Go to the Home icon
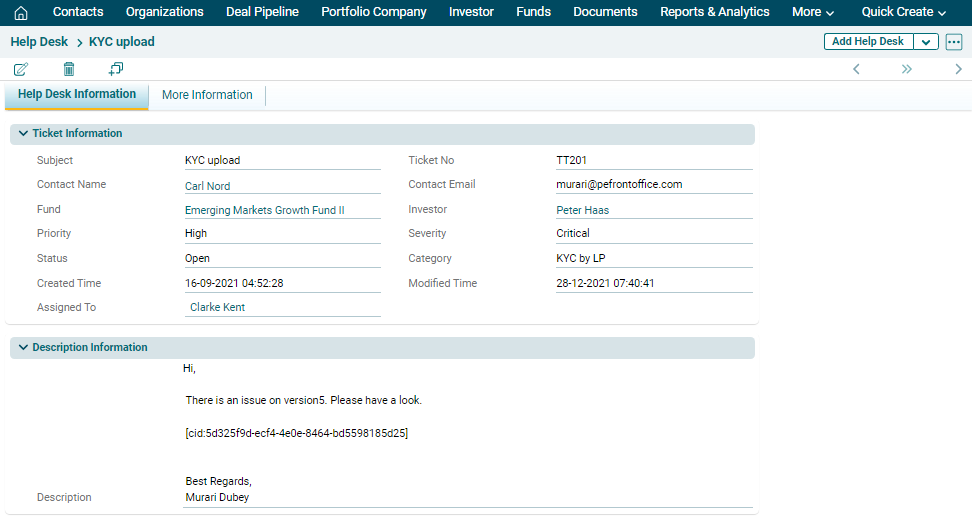The width and height of the screenshot is (972, 520). 21,13
